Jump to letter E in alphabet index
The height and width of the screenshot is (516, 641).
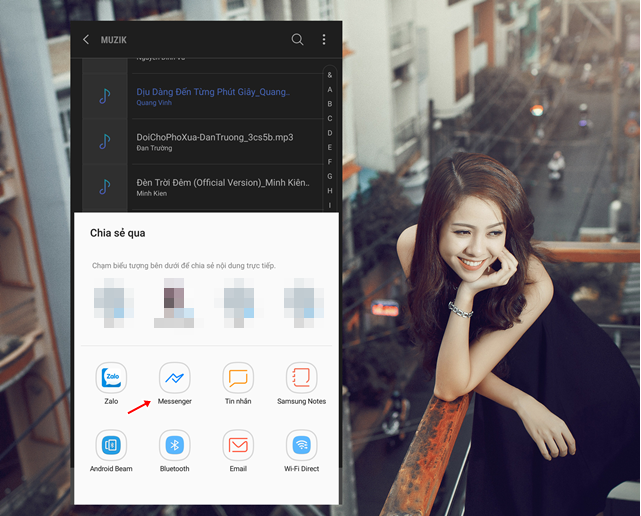pyautogui.click(x=330, y=147)
